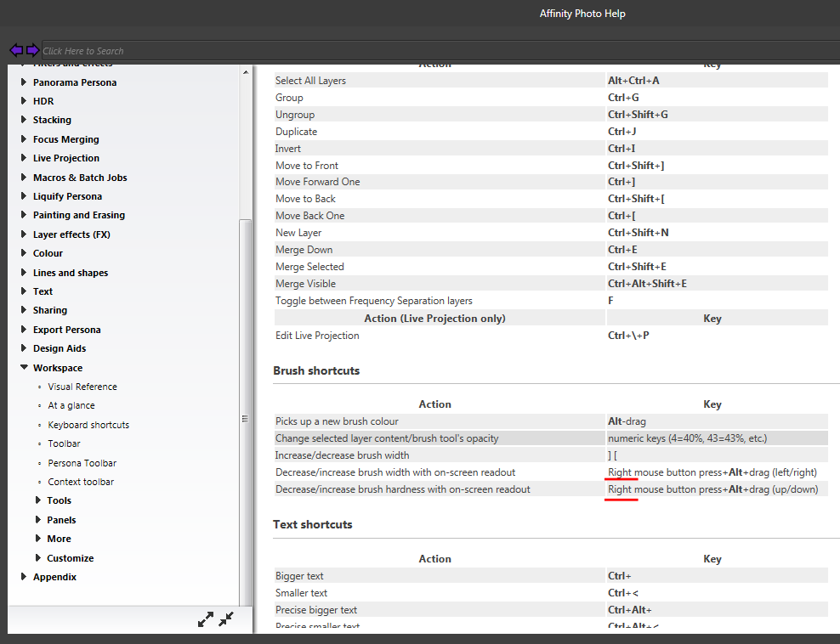840x644 pixels.
Task: Expand the HDR topic
Action: 24,100
